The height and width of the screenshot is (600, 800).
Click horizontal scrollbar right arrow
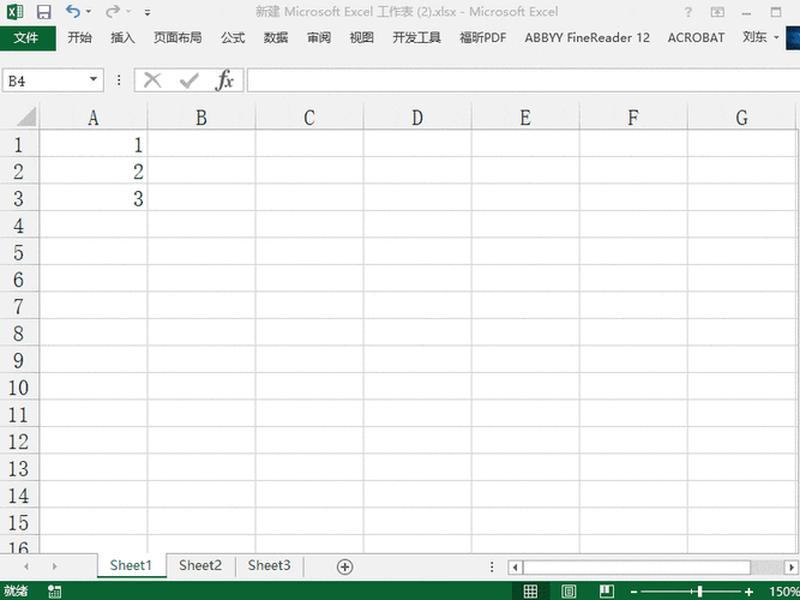click(791, 567)
